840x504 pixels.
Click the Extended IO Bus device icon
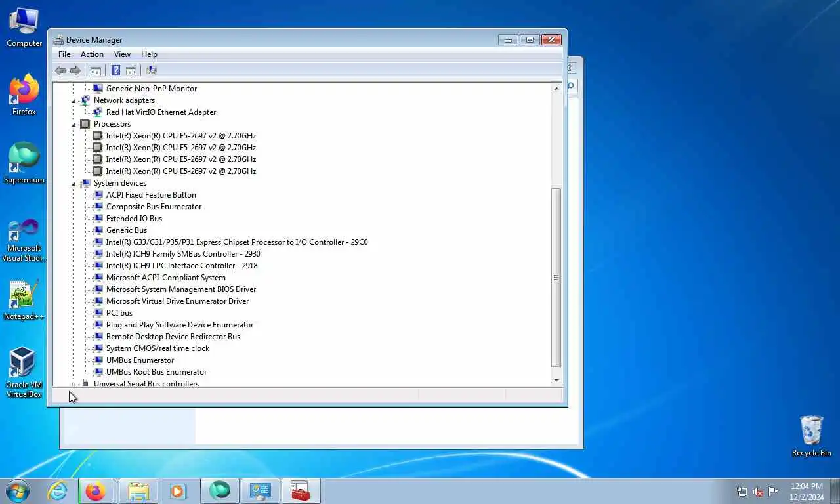pos(97,219)
